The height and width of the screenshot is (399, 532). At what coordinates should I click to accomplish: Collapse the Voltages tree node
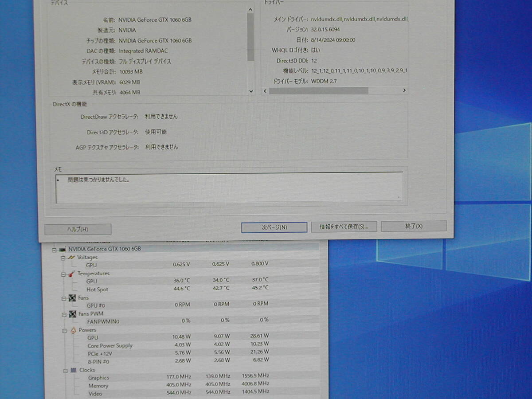[63, 258]
